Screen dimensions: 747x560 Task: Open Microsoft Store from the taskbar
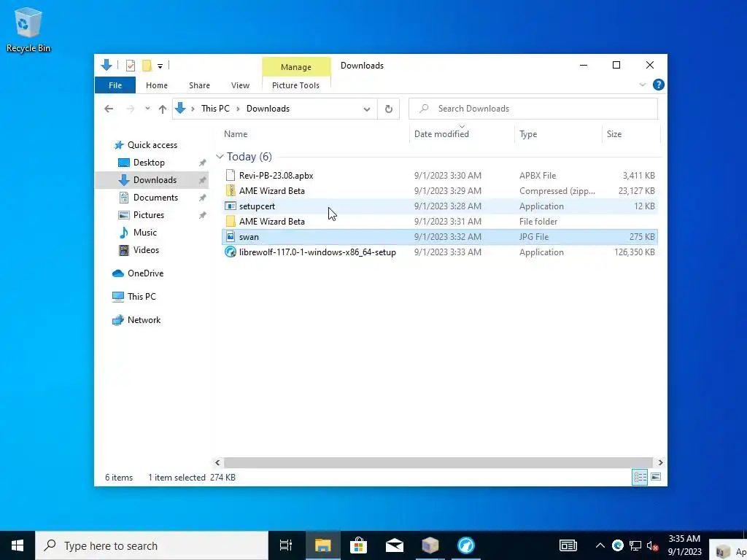pyautogui.click(x=358, y=545)
